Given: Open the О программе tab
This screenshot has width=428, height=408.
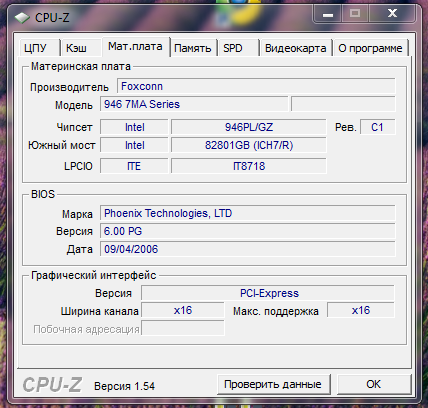Looking at the screenshot, I should click(x=370, y=48).
